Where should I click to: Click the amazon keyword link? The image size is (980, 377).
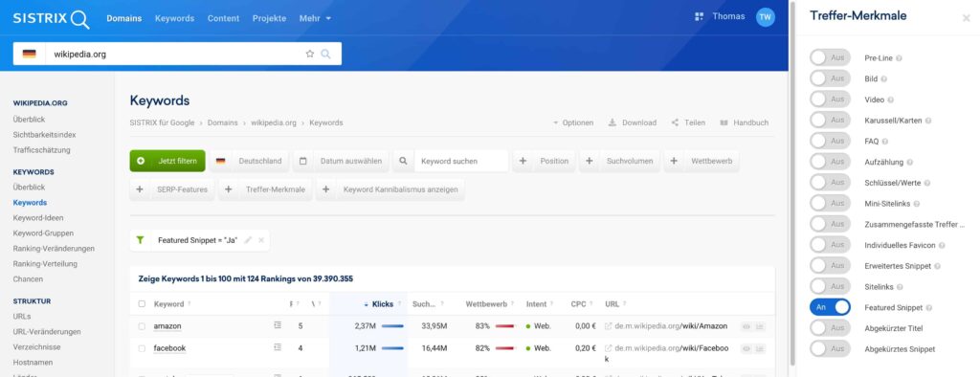pyautogui.click(x=167, y=326)
